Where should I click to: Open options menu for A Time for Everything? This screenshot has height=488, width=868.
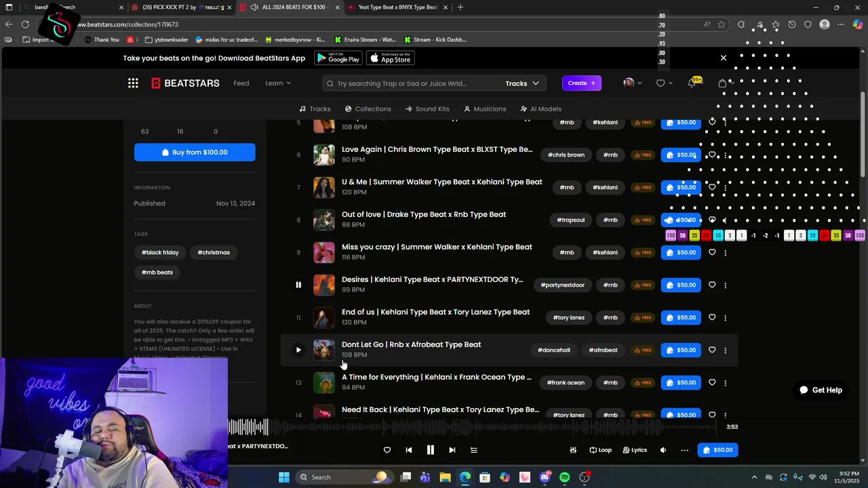click(x=726, y=383)
